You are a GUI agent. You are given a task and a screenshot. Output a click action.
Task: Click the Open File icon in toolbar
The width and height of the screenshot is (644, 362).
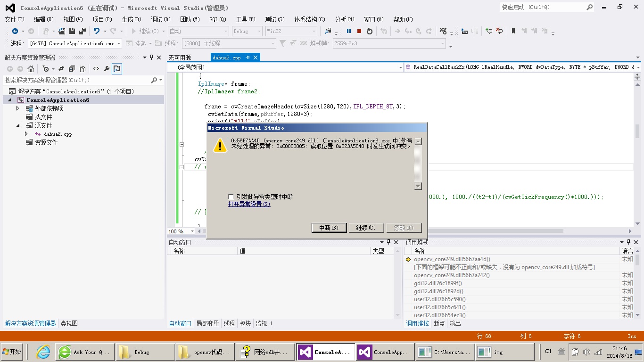click(62, 31)
